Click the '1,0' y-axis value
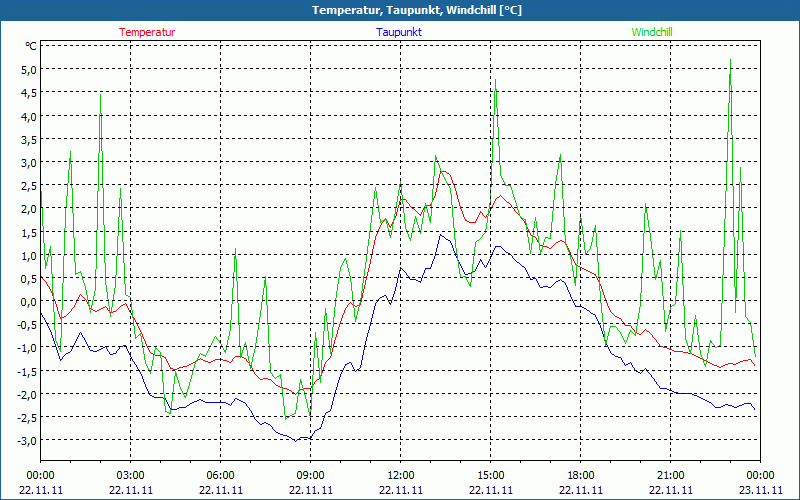800x500 pixels. (x=29, y=256)
